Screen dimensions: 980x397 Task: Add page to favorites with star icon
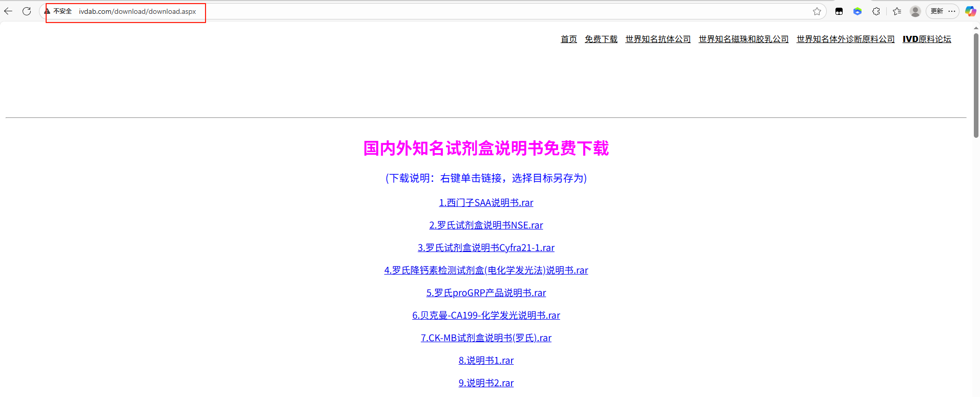(817, 11)
